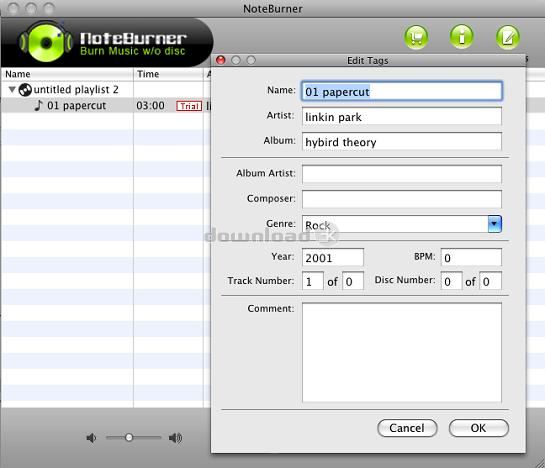The image size is (545, 468).
Task: Click the Disc Number first field
Action: (x=451, y=281)
